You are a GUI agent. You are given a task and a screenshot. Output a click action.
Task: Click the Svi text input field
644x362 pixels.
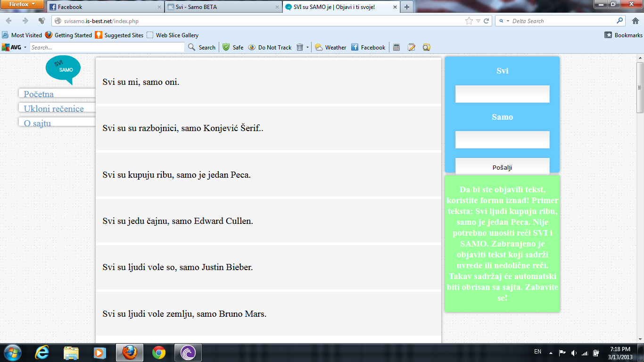tap(503, 94)
